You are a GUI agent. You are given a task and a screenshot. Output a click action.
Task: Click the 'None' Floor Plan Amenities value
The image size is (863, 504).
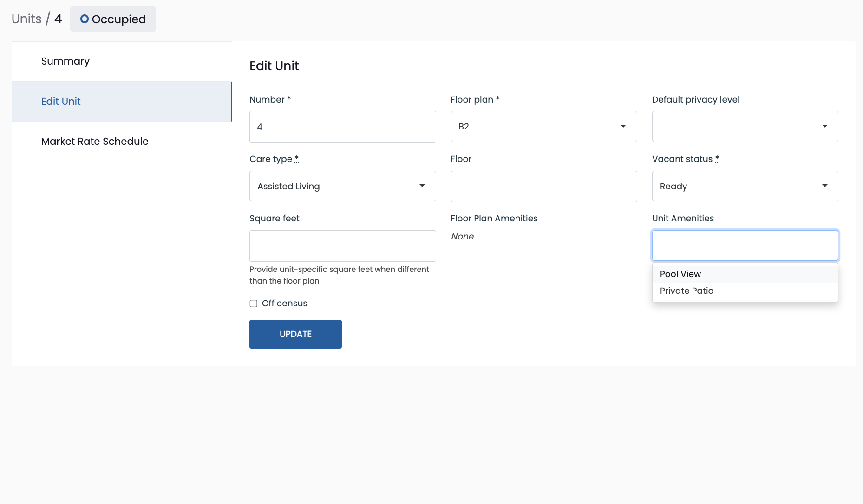[x=462, y=237]
